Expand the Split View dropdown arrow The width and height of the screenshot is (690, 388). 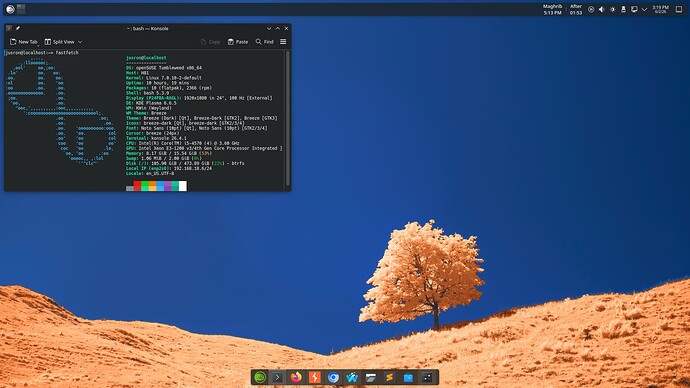(80, 42)
